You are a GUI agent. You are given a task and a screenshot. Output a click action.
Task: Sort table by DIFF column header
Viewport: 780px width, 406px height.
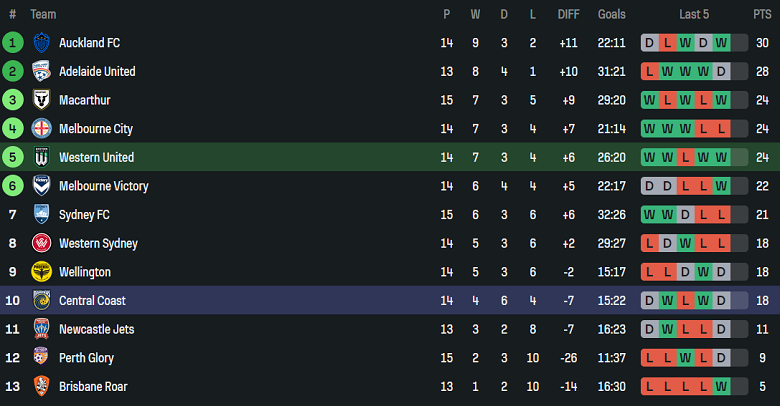[x=569, y=14]
